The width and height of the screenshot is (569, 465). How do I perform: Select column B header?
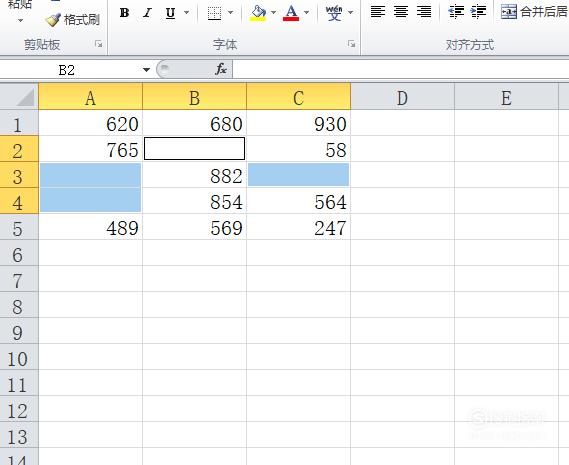pos(195,97)
